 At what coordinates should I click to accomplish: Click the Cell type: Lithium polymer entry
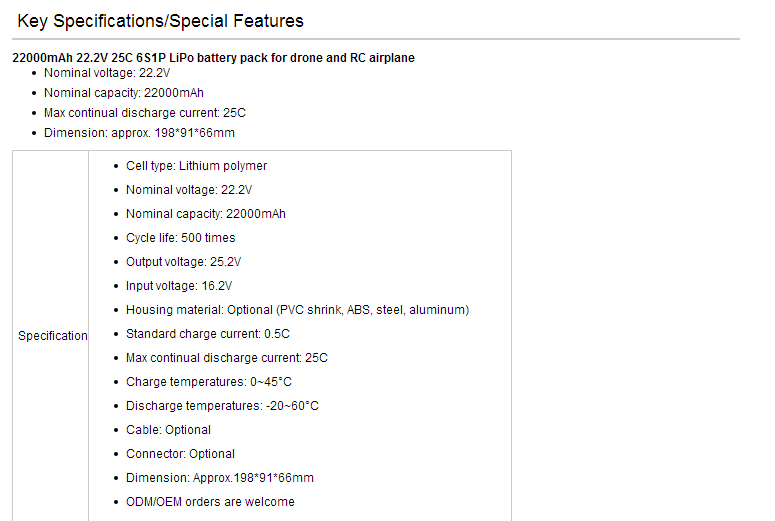tap(196, 166)
